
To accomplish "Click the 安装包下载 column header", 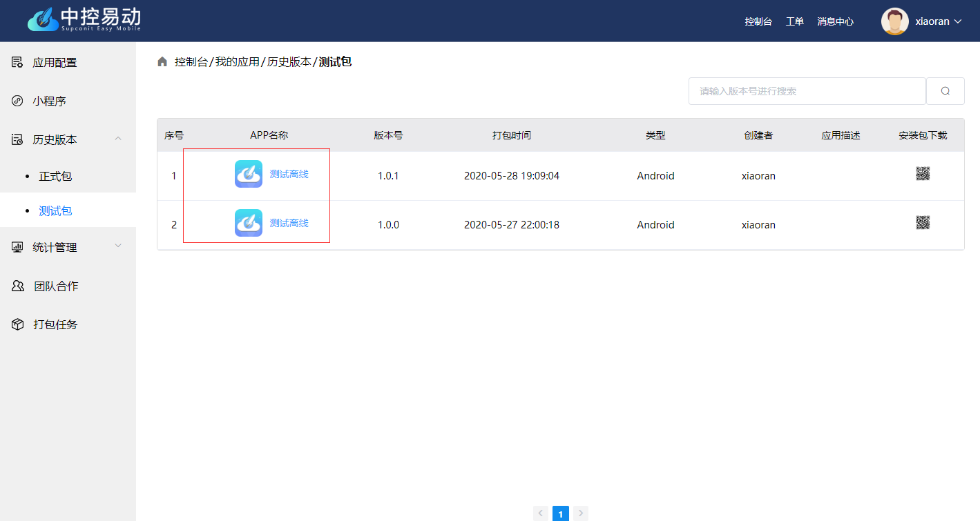I will (x=923, y=135).
